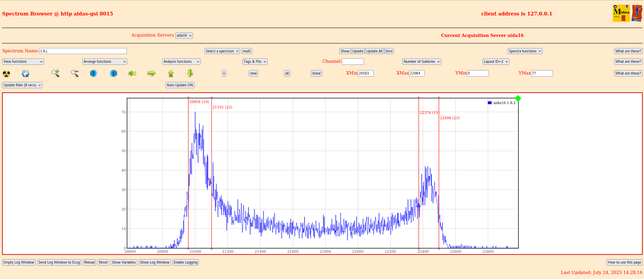644x279 pixels.
Task: Click the How to use this page button
Action: point(624,263)
